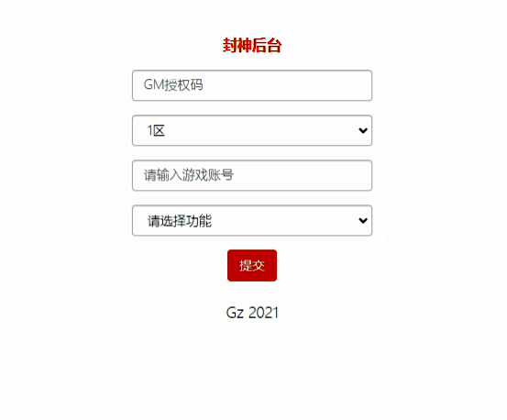The image size is (507, 420).
Task: Click the 请输入游戏账号 placeholder text
Action: point(189,175)
